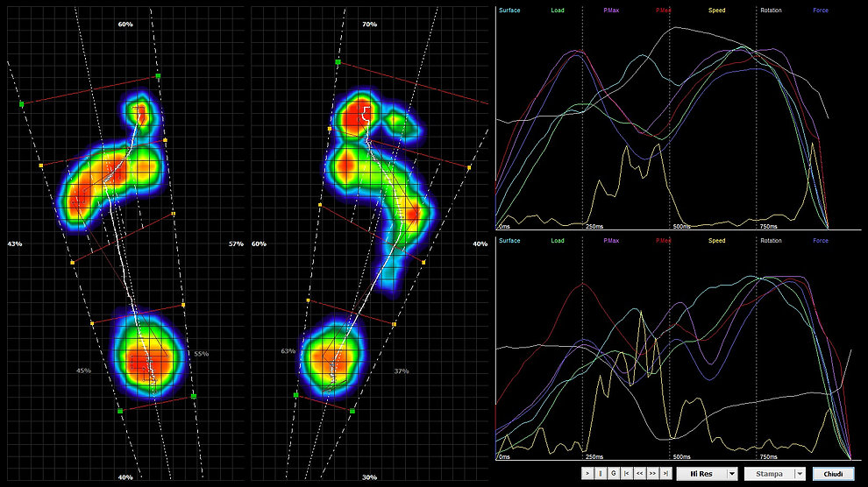Expand the Hi Res dropdown arrow
This screenshot has width=868, height=487.
tap(732, 474)
